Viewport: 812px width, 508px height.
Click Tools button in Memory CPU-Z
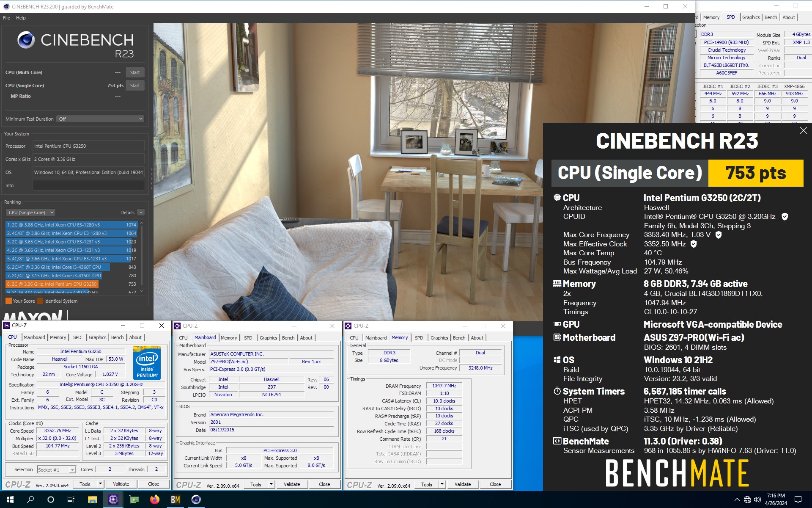[427, 484]
